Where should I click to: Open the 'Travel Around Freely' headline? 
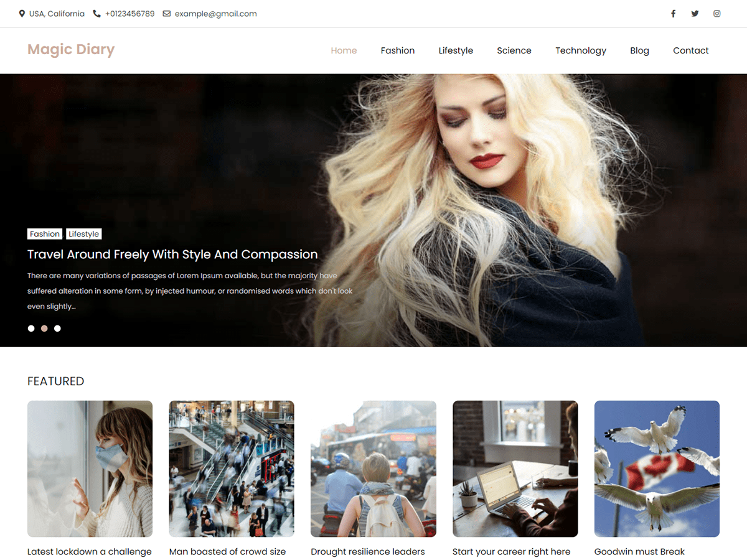pyautogui.click(x=172, y=254)
